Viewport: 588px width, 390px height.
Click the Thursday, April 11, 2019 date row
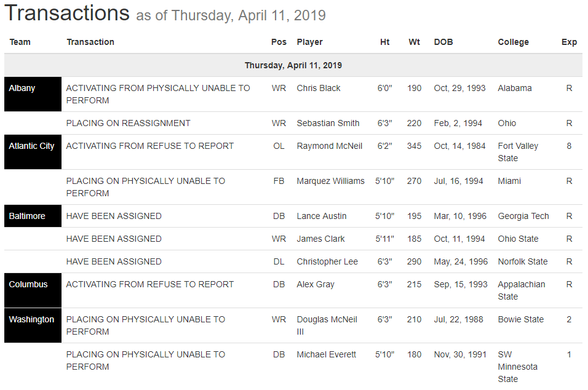tap(293, 65)
